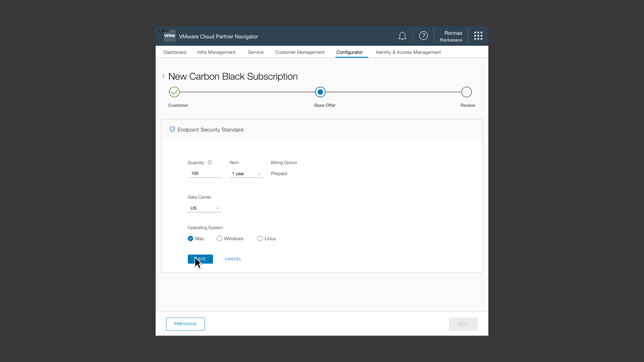This screenshot has width=644, height=362.
Task: Click the VMware logo icon
Action: tap(169, 36)
